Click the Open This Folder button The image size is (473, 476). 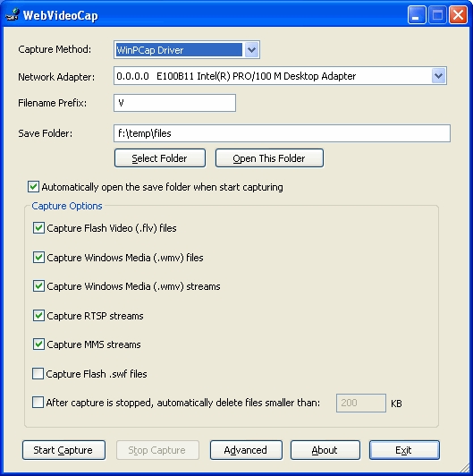tap(269, 158)
